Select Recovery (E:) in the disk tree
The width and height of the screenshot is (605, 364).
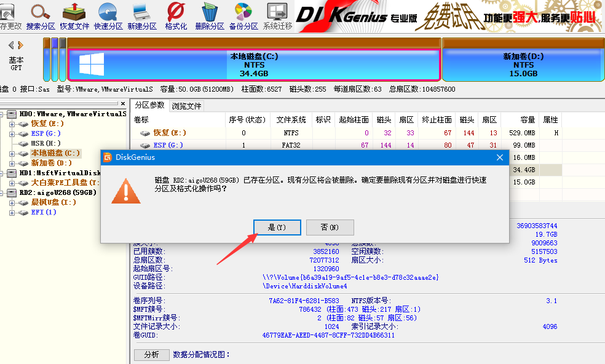click(x=47, y=124)
